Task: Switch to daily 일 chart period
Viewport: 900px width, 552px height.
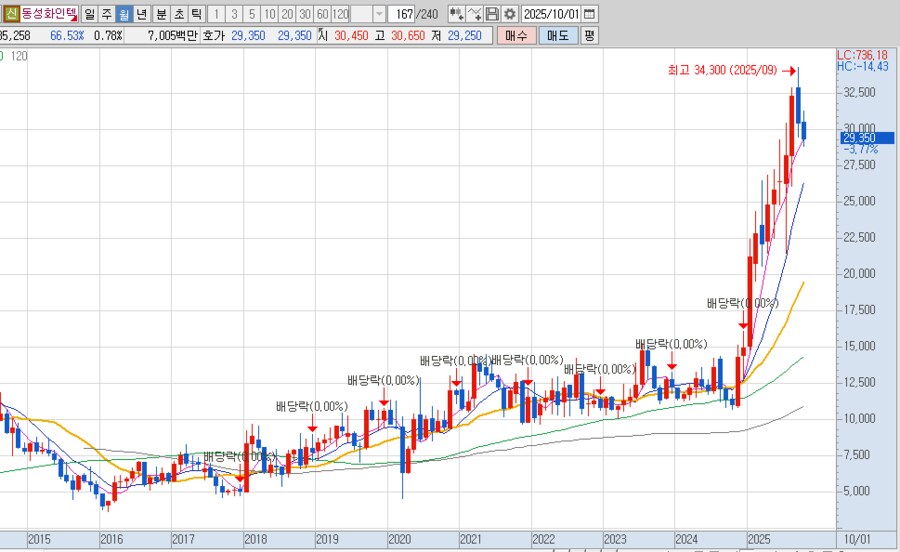Action: click(x=90, y=15)
